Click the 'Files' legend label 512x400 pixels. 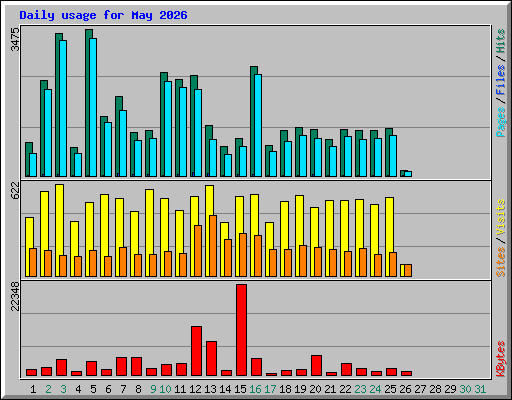pos(500,80)
